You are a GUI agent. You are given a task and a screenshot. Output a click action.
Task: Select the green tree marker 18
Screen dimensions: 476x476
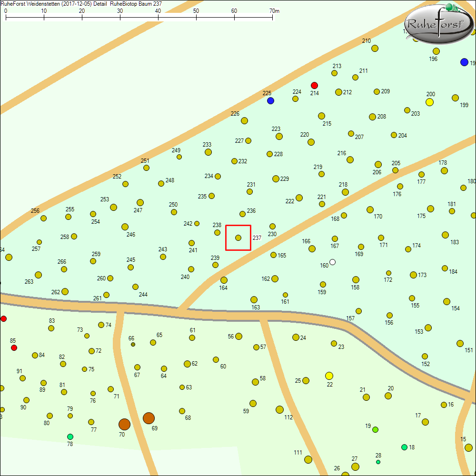point(404,447)
